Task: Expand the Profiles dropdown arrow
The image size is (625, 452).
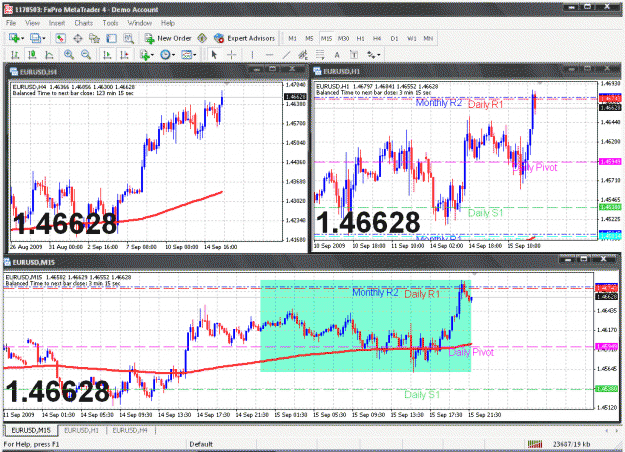Action: click(43, 39)
